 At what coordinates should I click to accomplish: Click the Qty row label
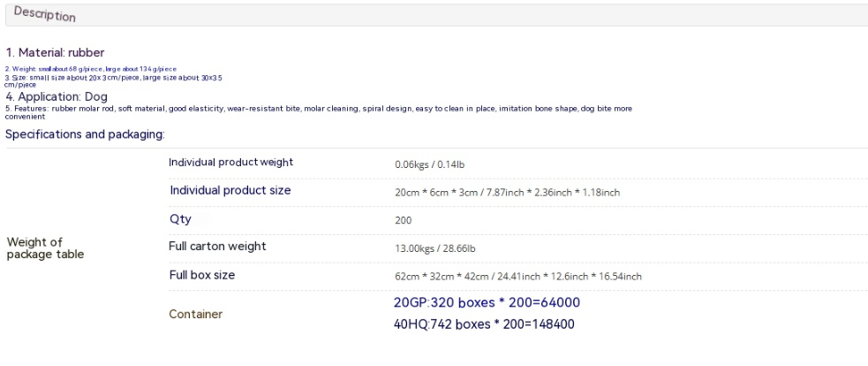tap(179, 219)
